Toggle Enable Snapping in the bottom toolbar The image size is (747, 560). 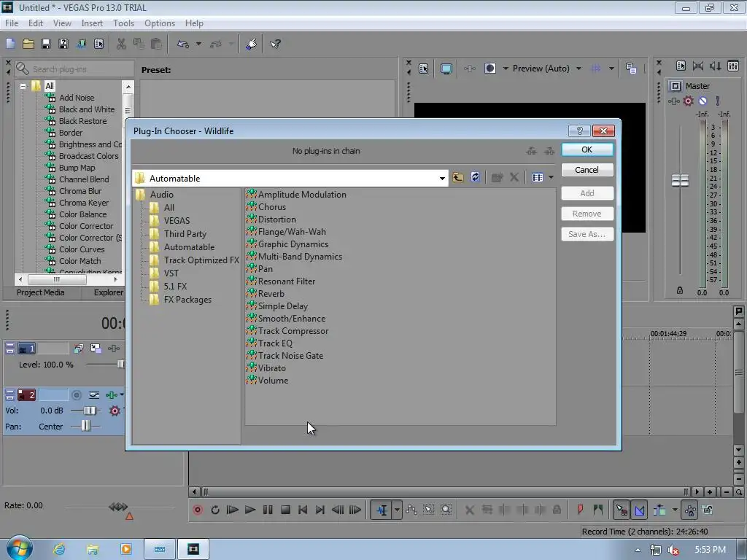pos(622,510)
